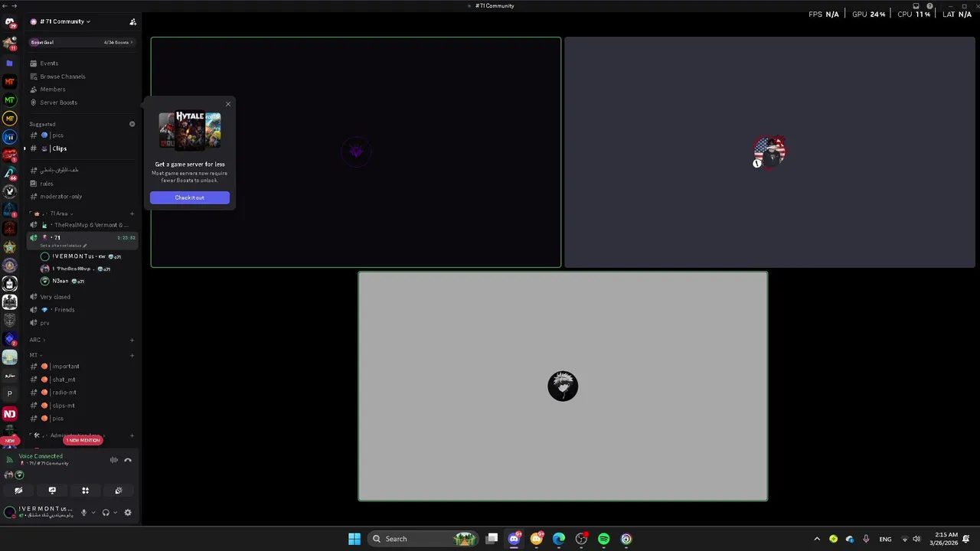
Task: Open the red ND server icon
Action: 9,414
